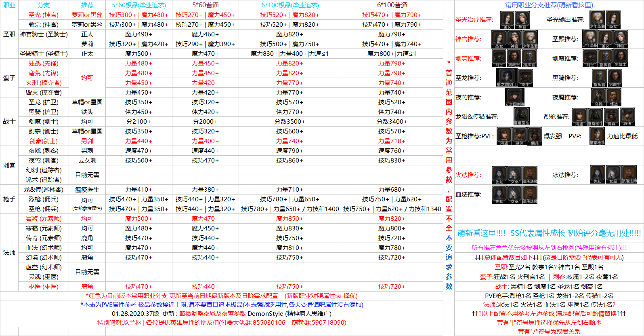Image resolution: width=644 pixels, height=336 pixels.
Task: Select the 夜莺 (刺客) branch cell
Action: click(x=44, y=161)
